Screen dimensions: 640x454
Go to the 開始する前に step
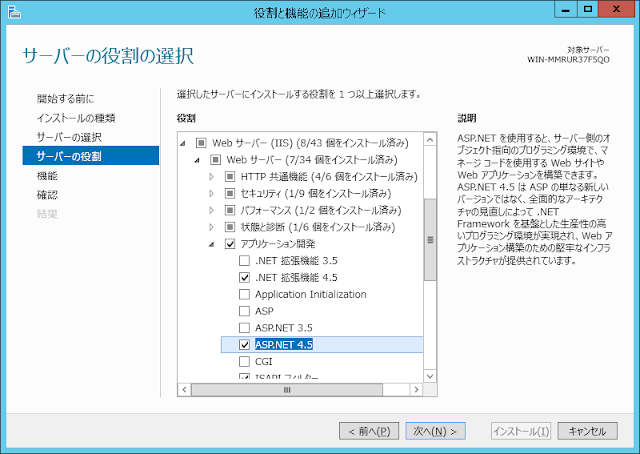pyautogui.click(x=65, y=98)
